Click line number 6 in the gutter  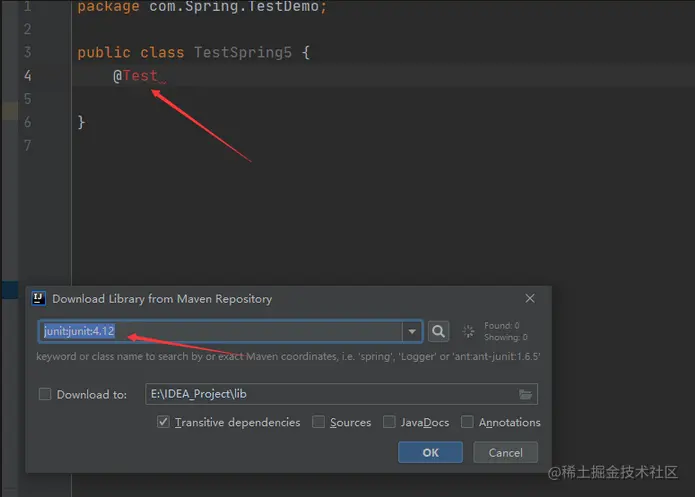pyautogui.click(x=27, y=122)
